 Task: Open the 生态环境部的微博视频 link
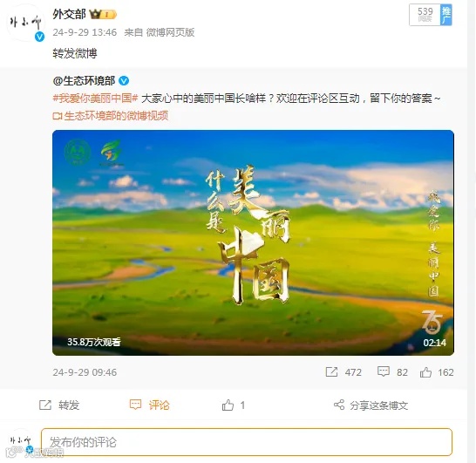[x=111, y=116]
